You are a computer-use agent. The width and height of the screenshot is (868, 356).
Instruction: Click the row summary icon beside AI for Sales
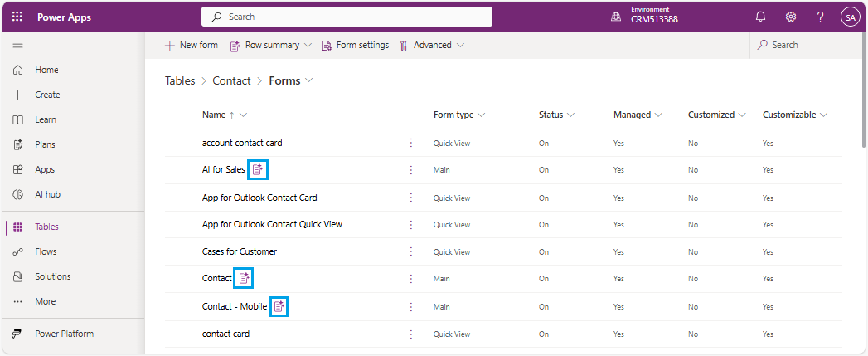(x=258, y=169)
